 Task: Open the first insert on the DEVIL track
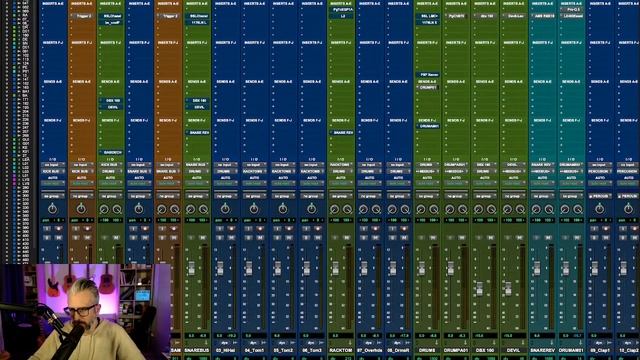click(513, 16)
